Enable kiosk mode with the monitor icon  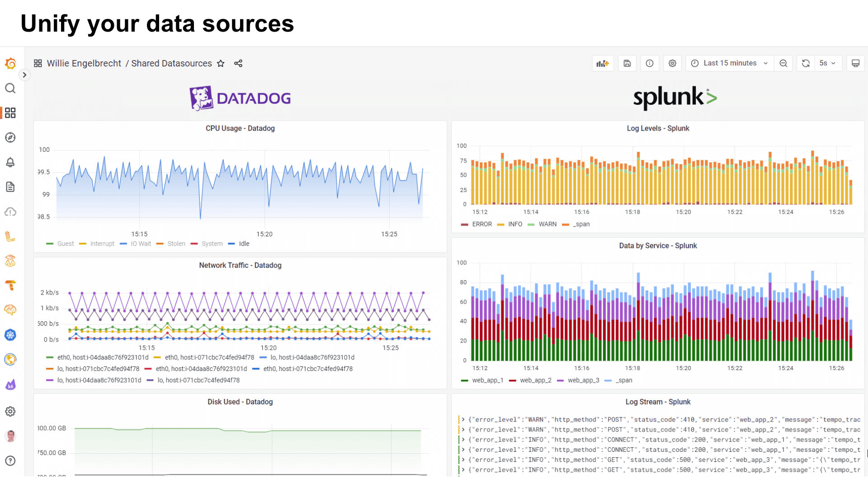pyautogui.click(x=856, y=63)
